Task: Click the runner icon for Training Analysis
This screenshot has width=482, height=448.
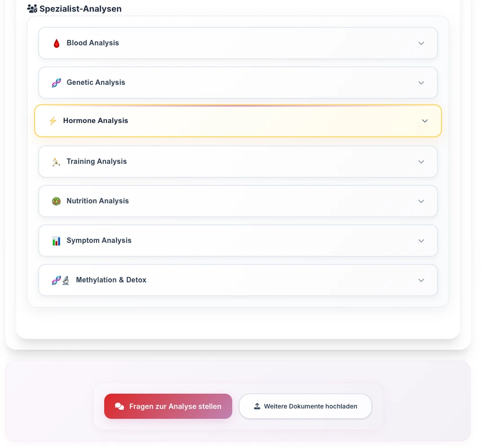Action: (x=56, y=162)
